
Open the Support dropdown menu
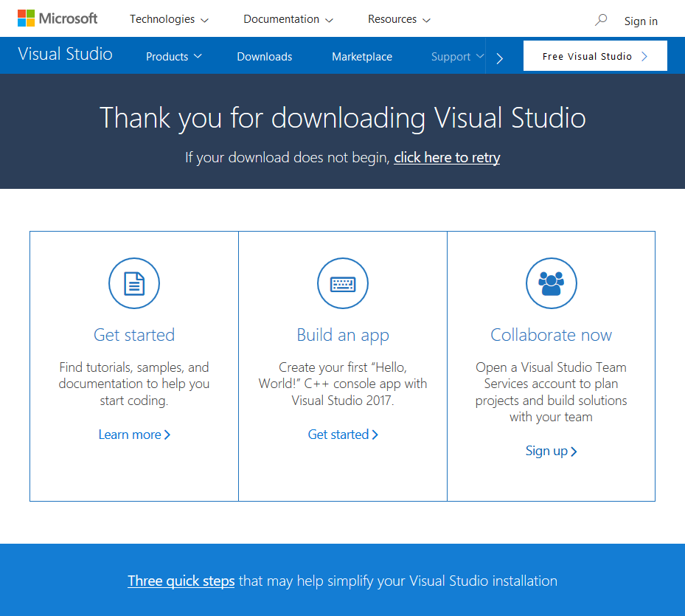point(457,56)
